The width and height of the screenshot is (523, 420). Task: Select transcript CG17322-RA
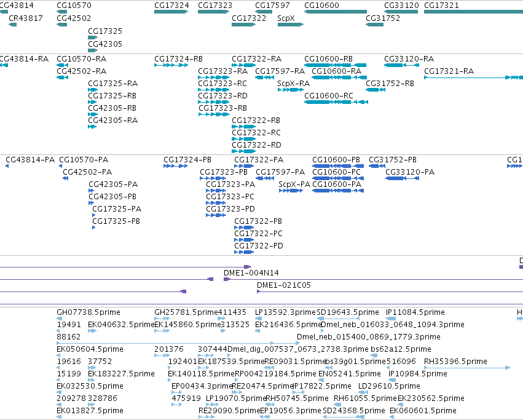coord(256,59)
